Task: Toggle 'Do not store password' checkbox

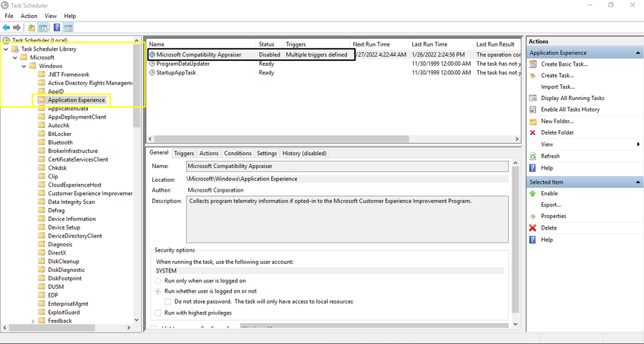Action: (x=167, y=302)
